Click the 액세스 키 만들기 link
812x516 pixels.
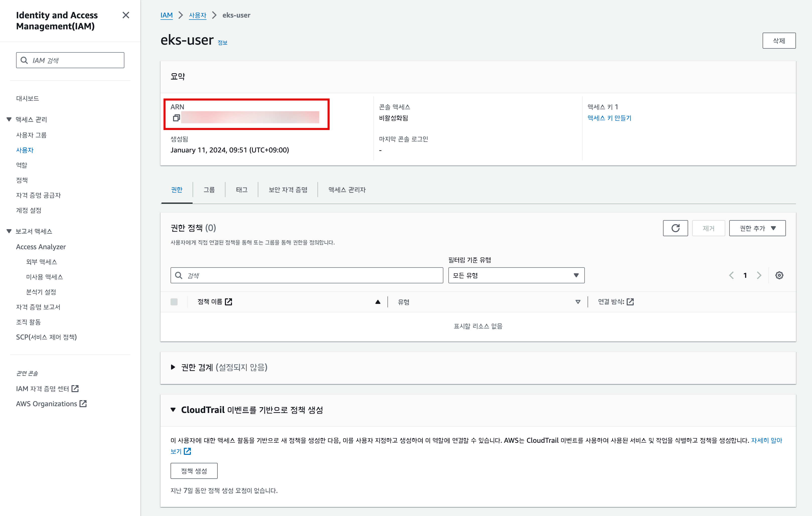[609, 118]
